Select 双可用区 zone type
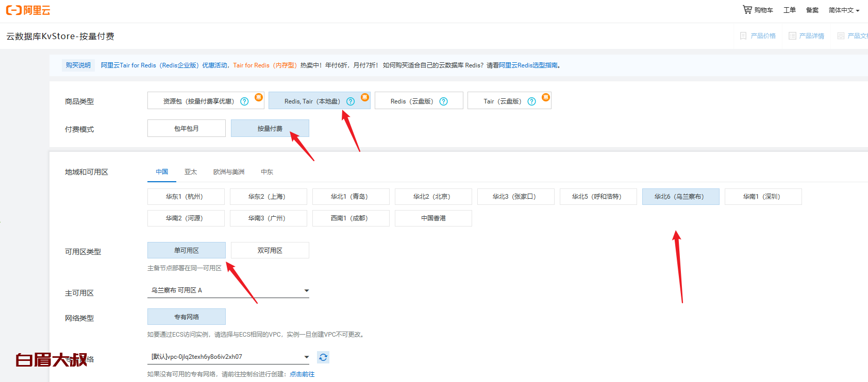This screenshot has height=382, width=868. coord(270,250)
